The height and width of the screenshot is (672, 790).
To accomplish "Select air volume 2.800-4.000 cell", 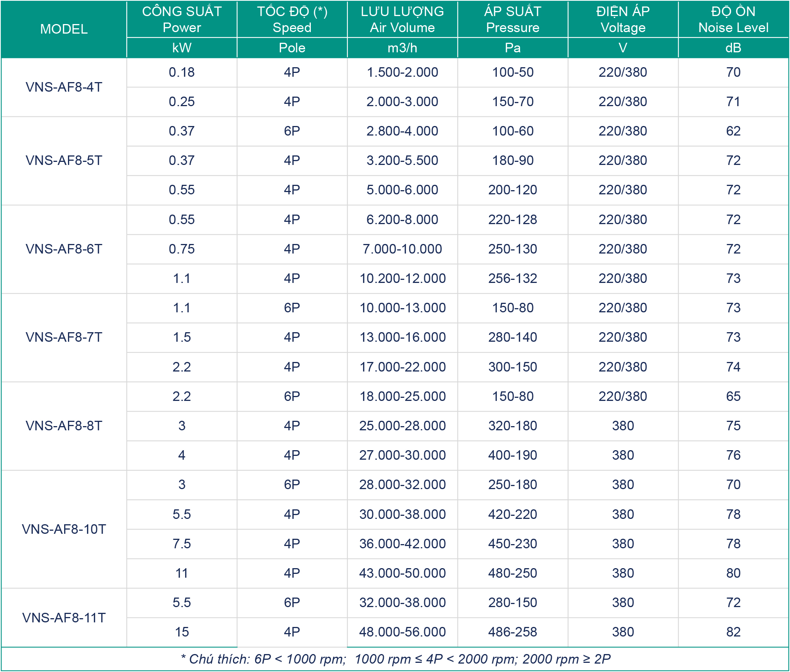I will [x=402, y=131].
